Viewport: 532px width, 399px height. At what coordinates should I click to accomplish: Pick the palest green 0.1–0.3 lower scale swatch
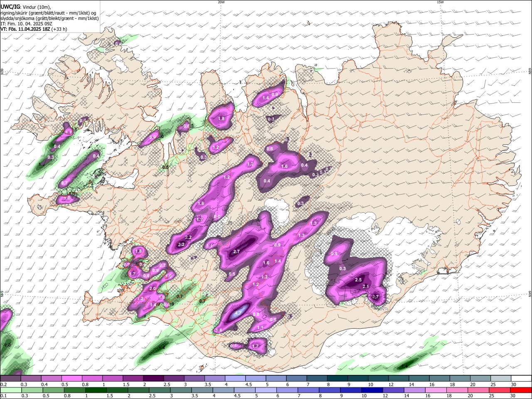pos(10,390)
